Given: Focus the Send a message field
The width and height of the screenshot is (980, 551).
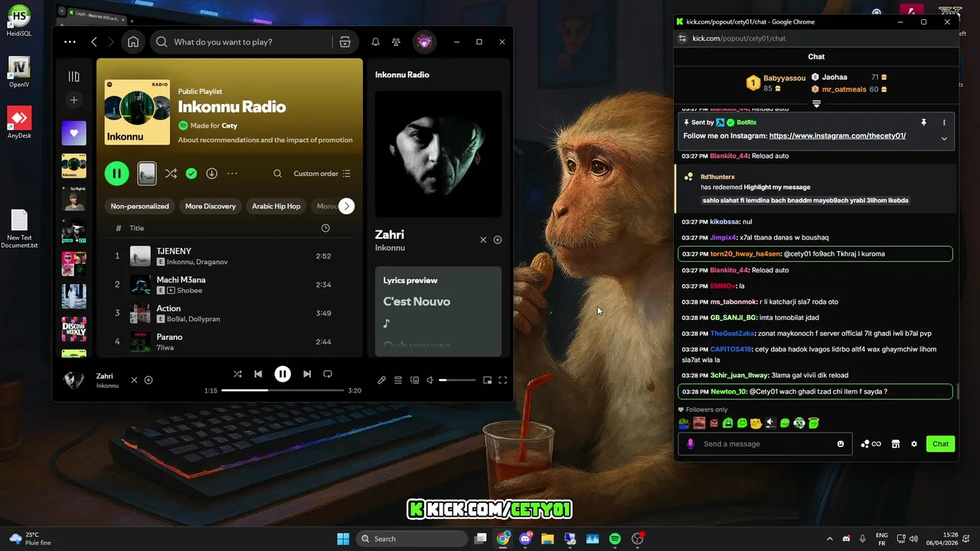Looking at the screenshot, I should click(766, 444).
